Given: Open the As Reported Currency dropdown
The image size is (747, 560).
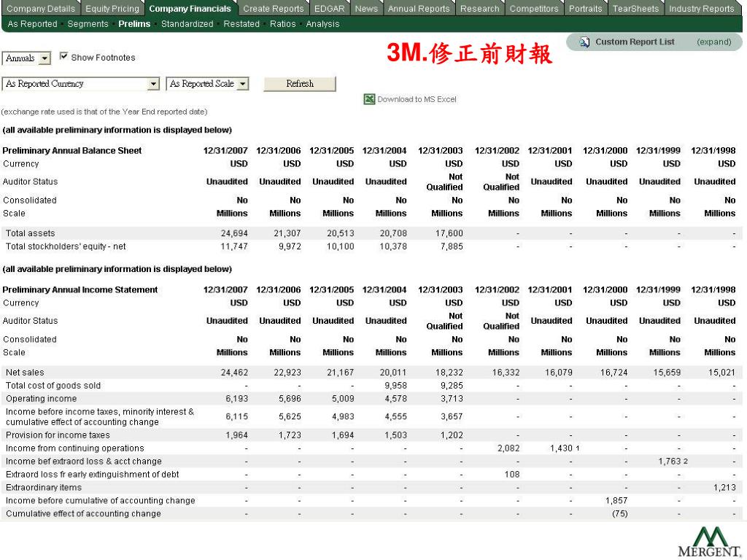Looking at the screenshot, I should pos(81,84).
